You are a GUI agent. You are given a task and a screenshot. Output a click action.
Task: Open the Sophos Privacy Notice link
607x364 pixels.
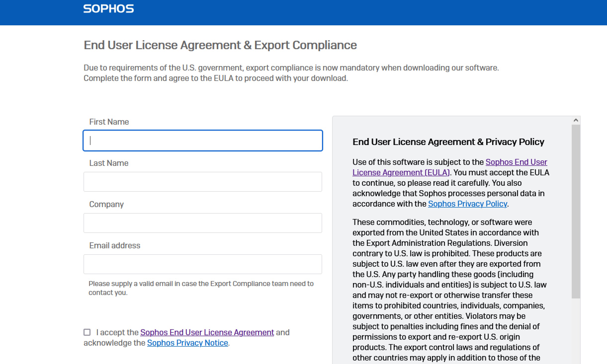pyautogui.click(x=188, y=343)
